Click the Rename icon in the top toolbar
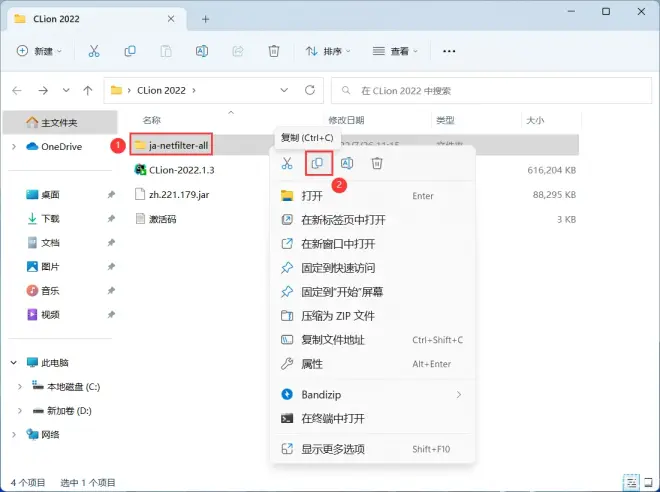Screen dimensions: 660x492 202,51
